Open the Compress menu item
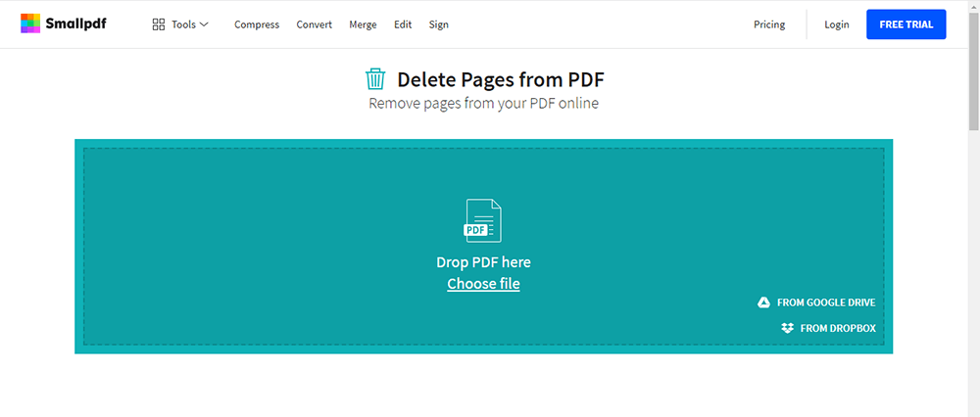 (257, 24)
